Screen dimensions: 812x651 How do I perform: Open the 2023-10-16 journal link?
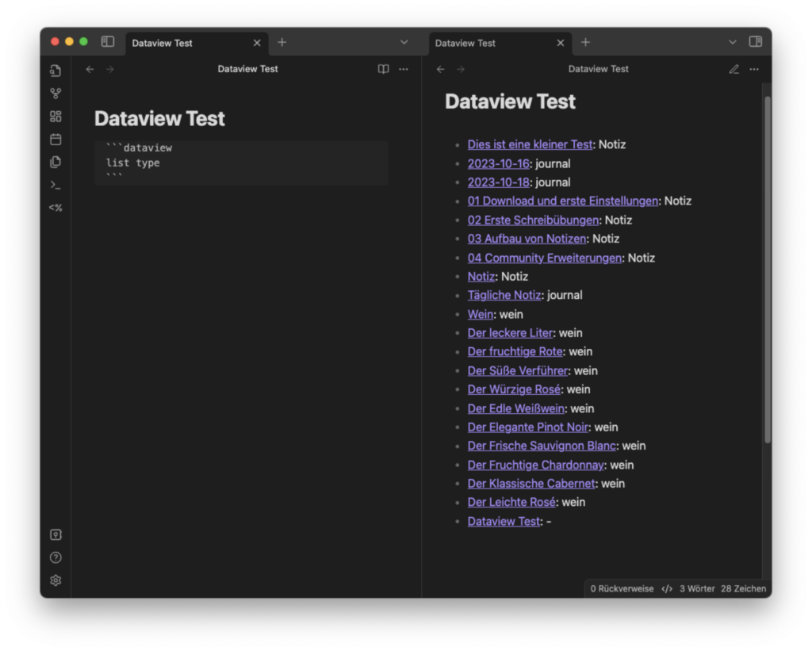pos(498,163)
